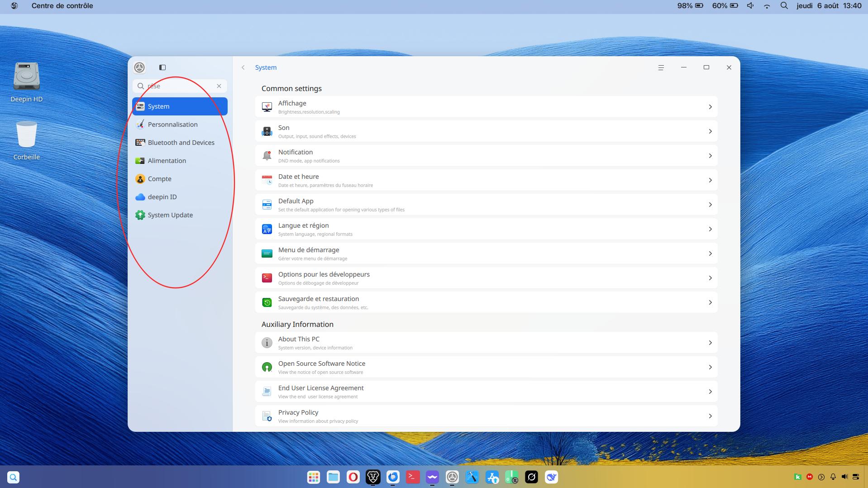Click the developer options terminal icon
The width and height of the screenshot is (868, 488).
tap(267, 278)
